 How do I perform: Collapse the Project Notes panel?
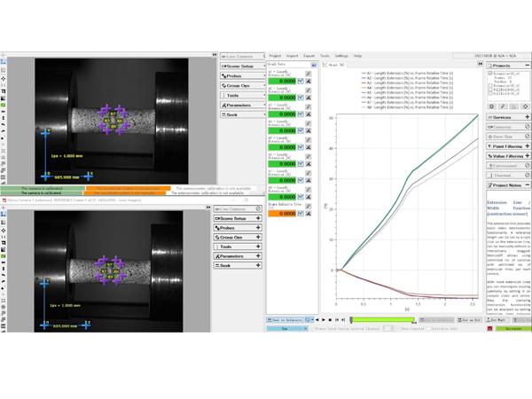(x=527, y=185)
